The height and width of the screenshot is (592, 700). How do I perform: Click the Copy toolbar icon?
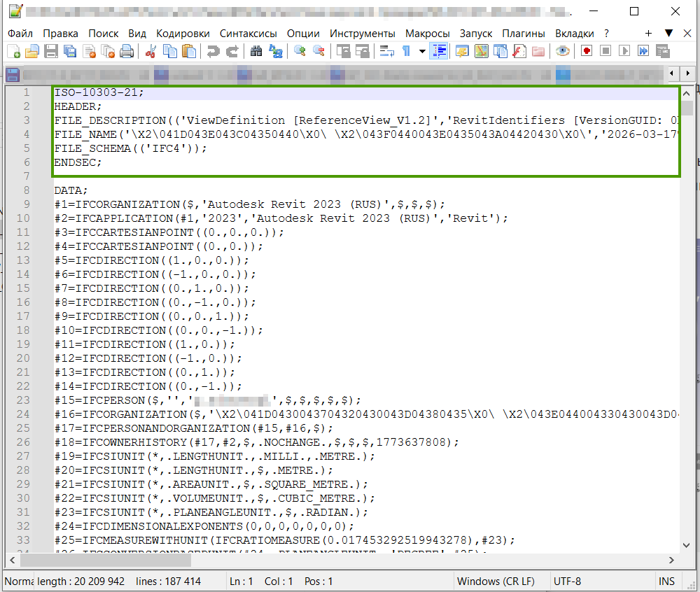[x=169, y=52]
